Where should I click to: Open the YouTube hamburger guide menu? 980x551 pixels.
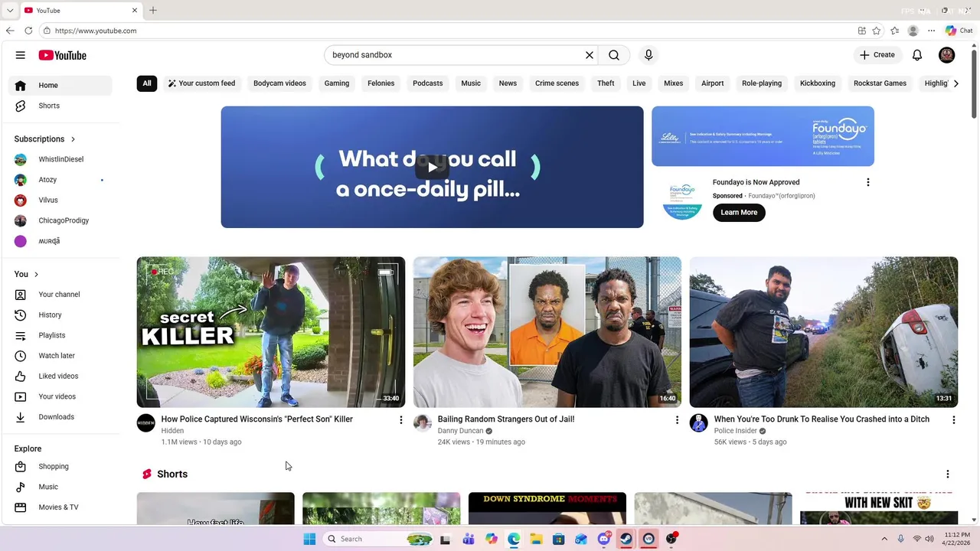coord(21,55)
